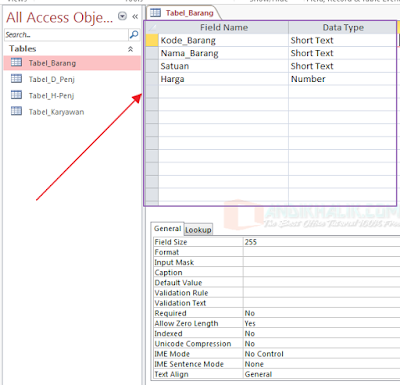This screenshot has height=385, width=400.
Task: Click the Text Align value General
Action: point(321,374)
